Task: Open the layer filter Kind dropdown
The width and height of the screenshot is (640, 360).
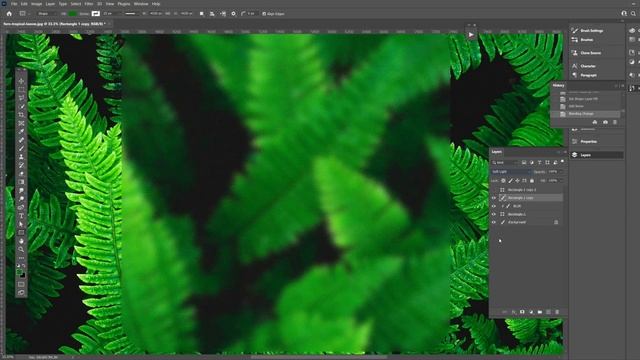Action: (505, 162)
